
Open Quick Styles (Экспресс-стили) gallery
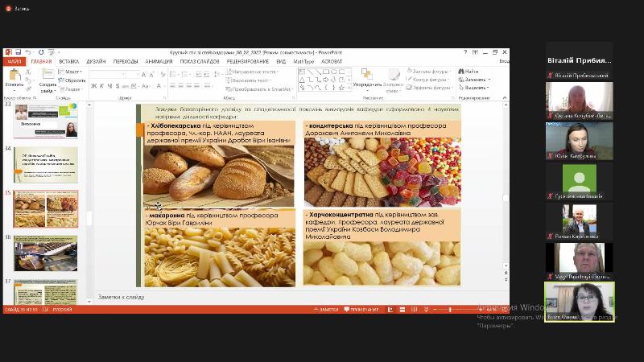pyautogui.click(x=394, y=80)
